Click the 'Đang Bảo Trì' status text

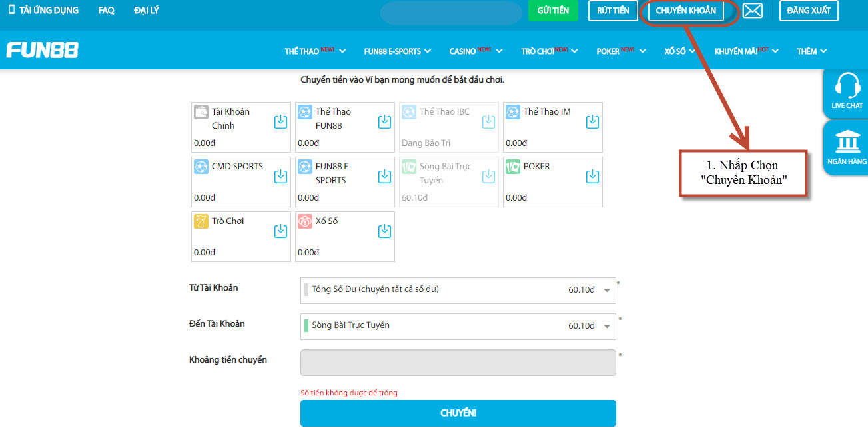click(x=426, y=143)
